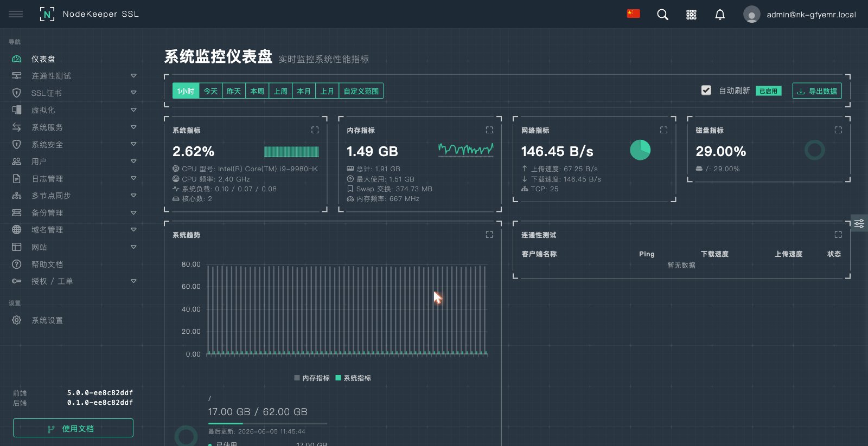Click the 系统设置 gear icon

17,320
